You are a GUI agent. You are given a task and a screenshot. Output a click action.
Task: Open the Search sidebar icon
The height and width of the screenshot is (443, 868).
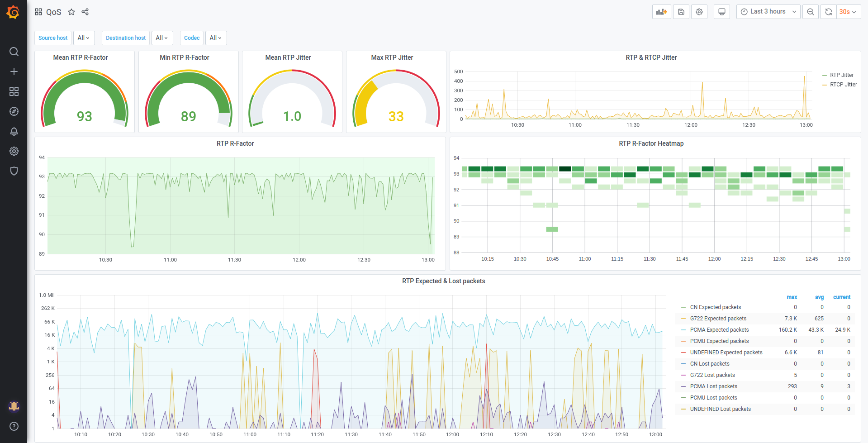coord(14,52)
